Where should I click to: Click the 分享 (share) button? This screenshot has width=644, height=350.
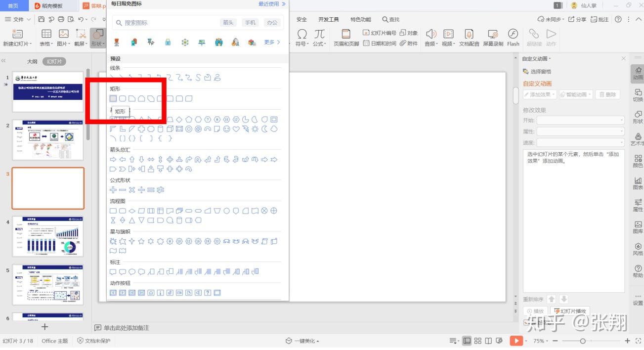pyautogui.click(x=577, y=19)
